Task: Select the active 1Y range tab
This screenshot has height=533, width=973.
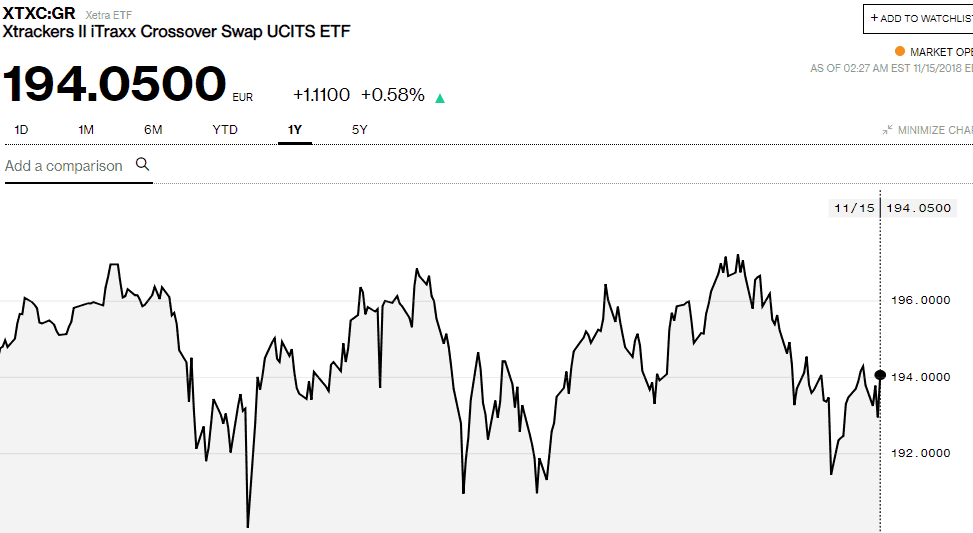Action: 294,130
